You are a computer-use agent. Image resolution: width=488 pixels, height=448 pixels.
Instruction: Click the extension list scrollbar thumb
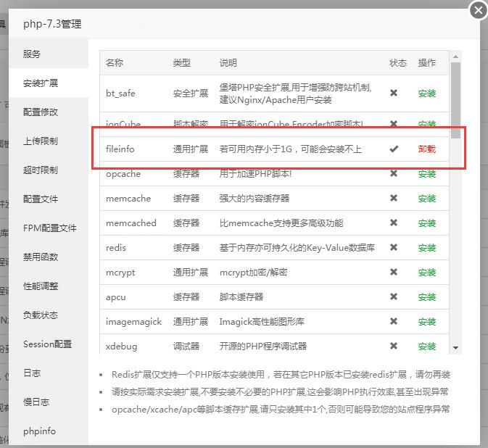point(455,98)
